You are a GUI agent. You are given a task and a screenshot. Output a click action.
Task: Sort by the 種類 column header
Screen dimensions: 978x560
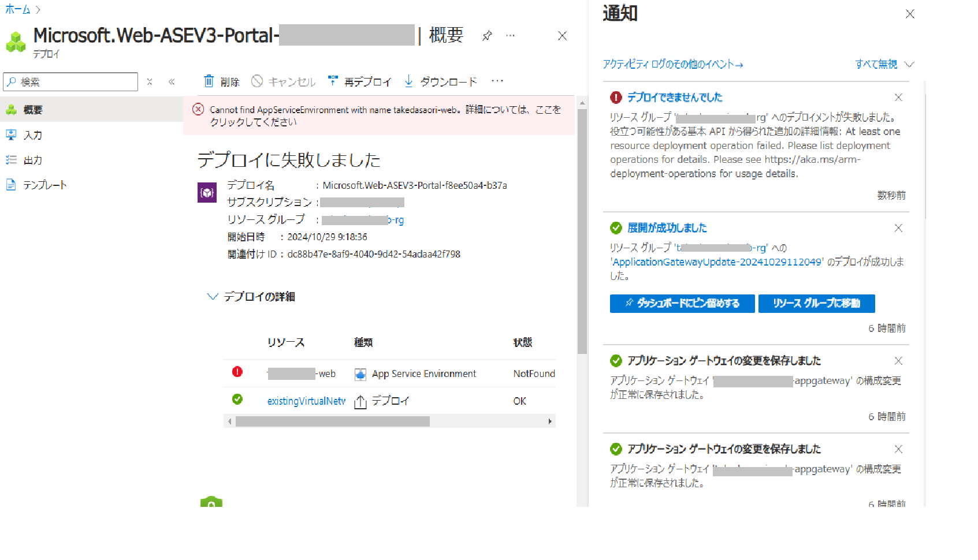click(x=363, y=342)
